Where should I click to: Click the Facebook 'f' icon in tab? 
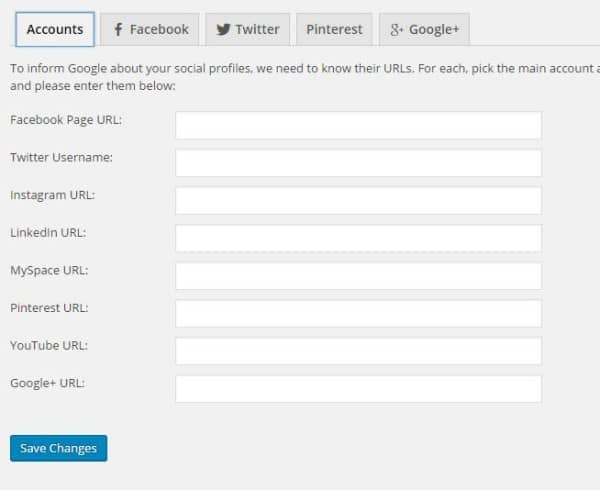pyautogui.click(x=118, y=29)
